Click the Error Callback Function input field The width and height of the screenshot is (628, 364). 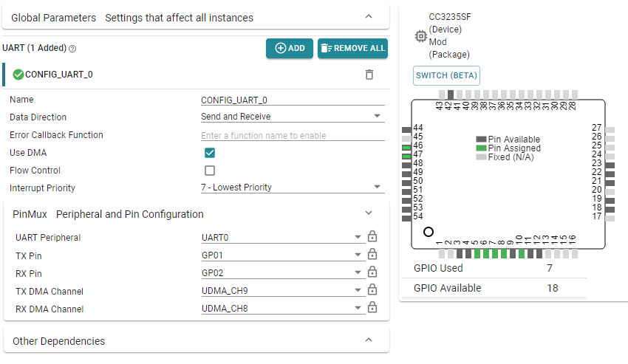tap(293, 135)
